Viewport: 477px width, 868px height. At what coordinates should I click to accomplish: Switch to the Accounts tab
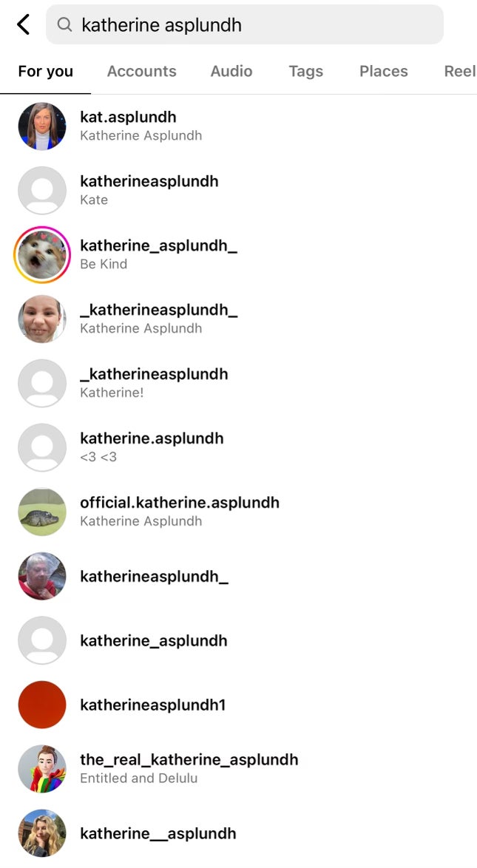click(142, 72)
